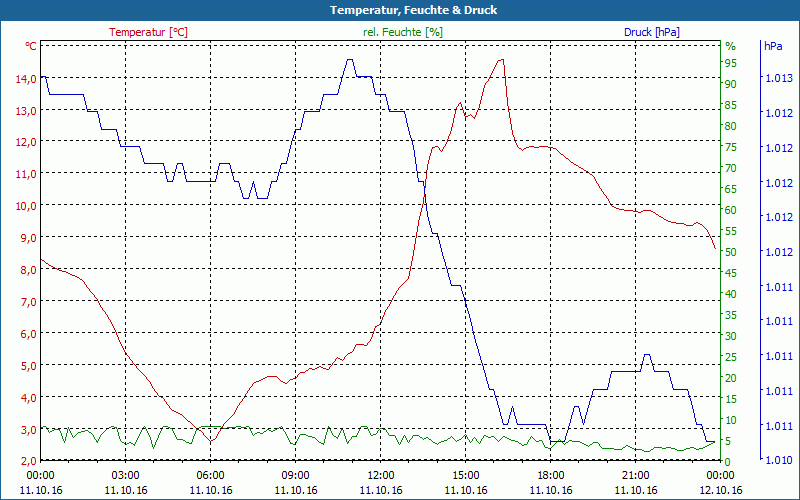This screenshot has height=500, width=800.
Task: Click the 12.10.16 date label
Action: tap(720, 490)
